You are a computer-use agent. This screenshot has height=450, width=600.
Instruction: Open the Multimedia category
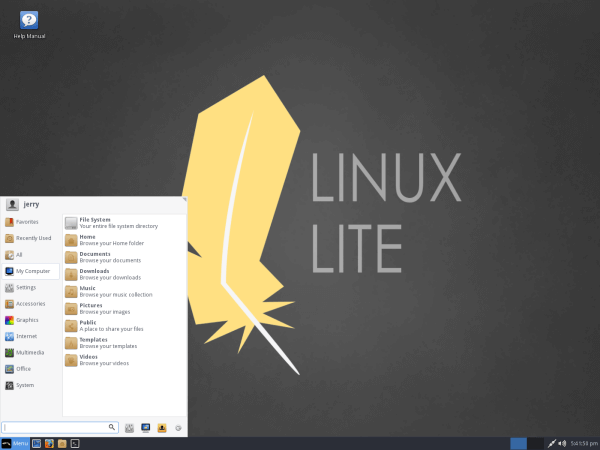31,352
